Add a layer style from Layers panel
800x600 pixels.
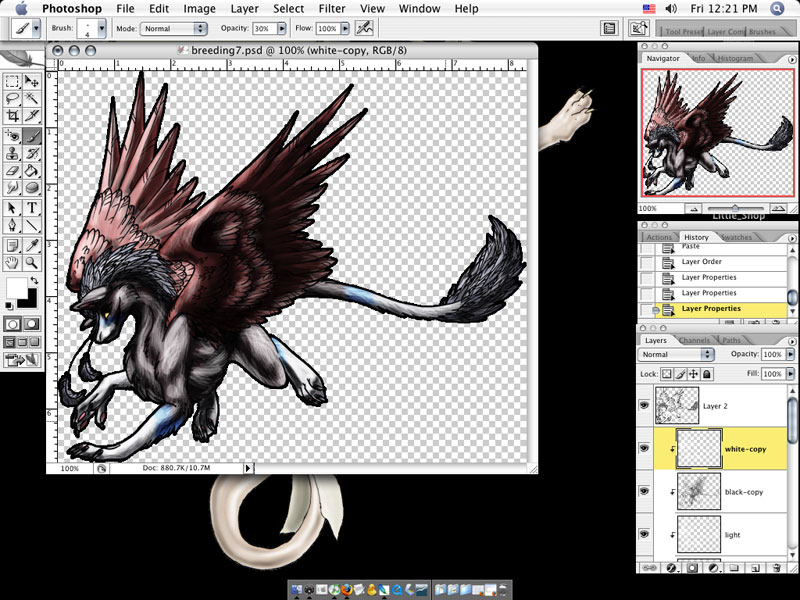pos(671,568)
